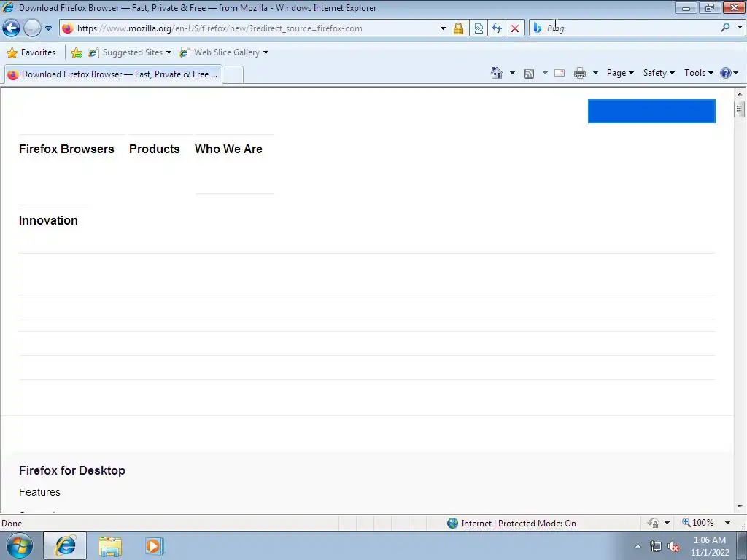Click the Forward navigation arrow
Viewport: 747px width, 560px height.
coord(32,28)
